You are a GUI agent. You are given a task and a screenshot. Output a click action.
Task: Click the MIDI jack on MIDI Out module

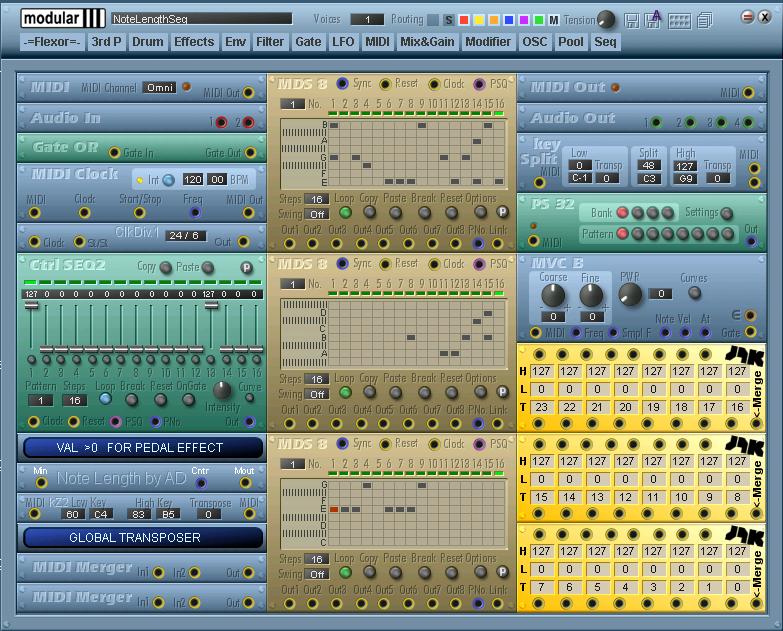pos(748,92)
